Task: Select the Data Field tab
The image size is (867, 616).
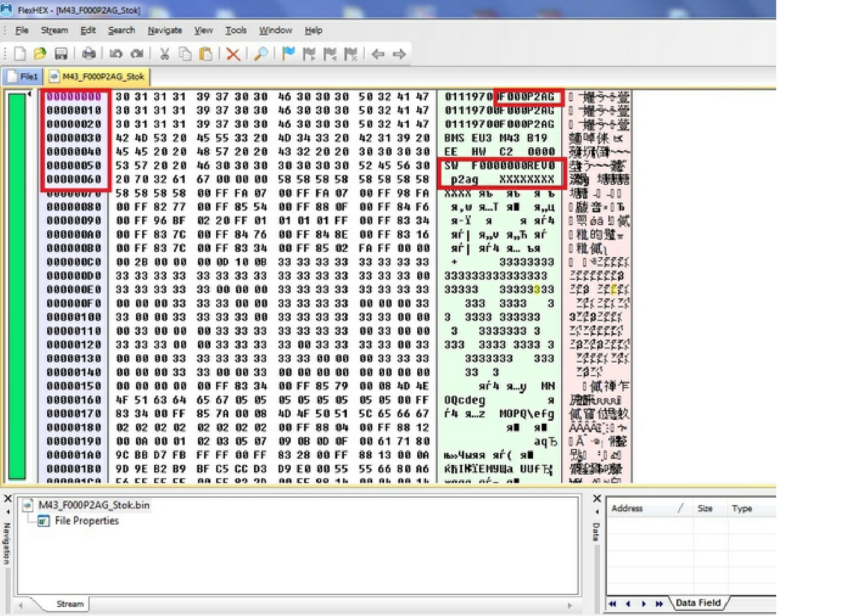Action: coord(698,603)
